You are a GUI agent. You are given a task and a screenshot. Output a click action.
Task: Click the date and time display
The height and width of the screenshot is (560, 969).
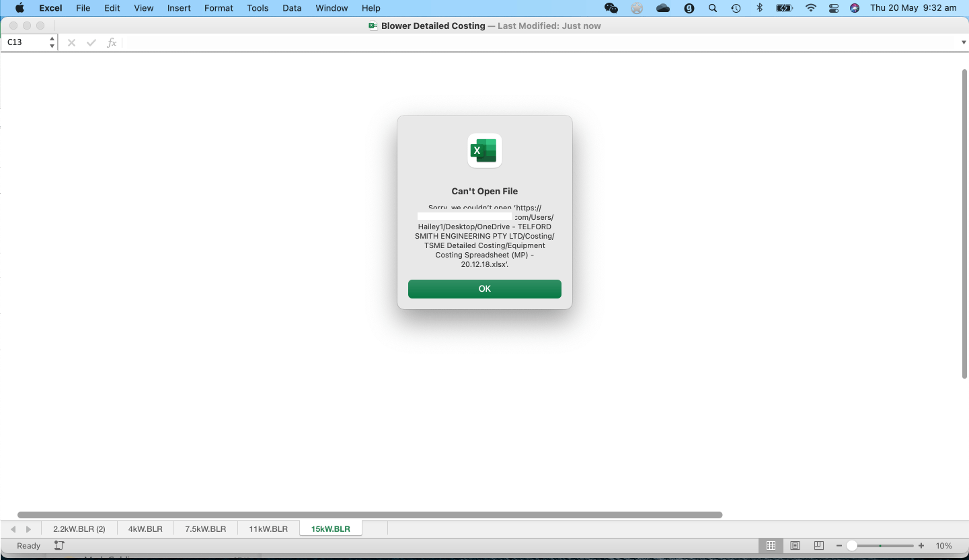(x=913, y=8)
